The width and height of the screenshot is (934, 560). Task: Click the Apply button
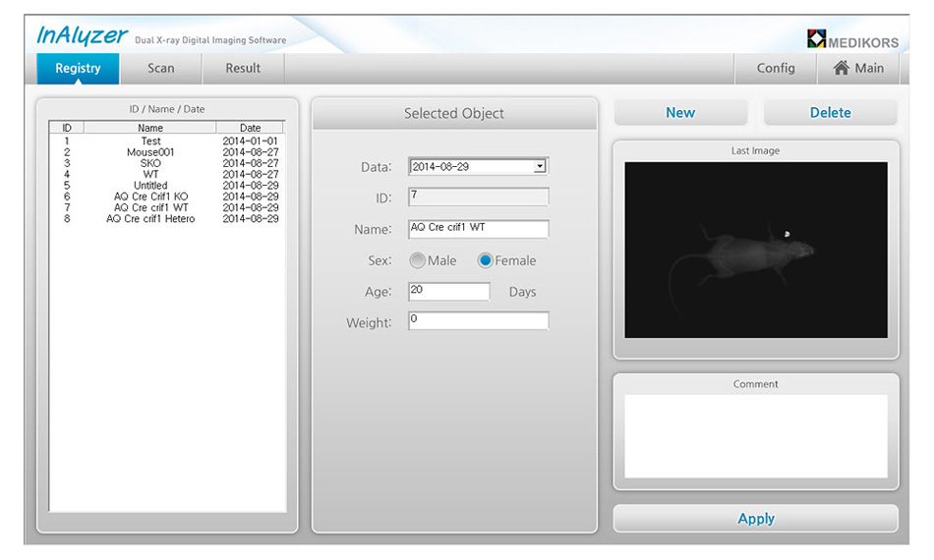[x=756, y=519]
